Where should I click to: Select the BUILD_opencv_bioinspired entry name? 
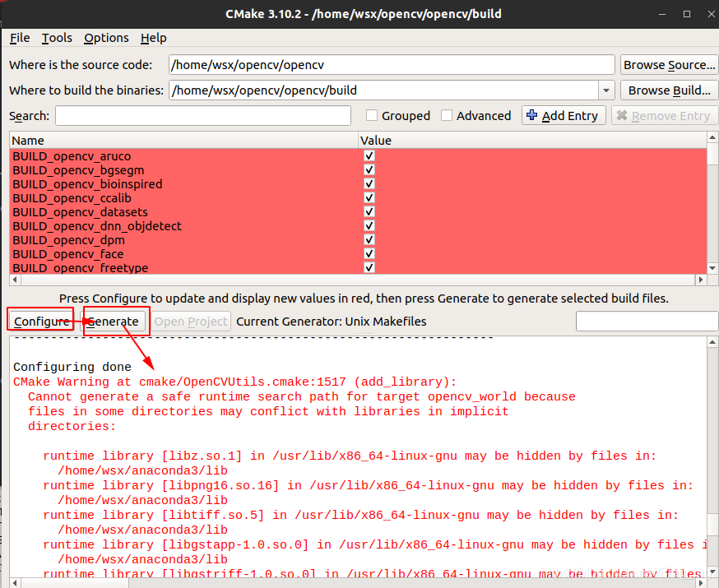pyautogui.click(x=87, y=184)
